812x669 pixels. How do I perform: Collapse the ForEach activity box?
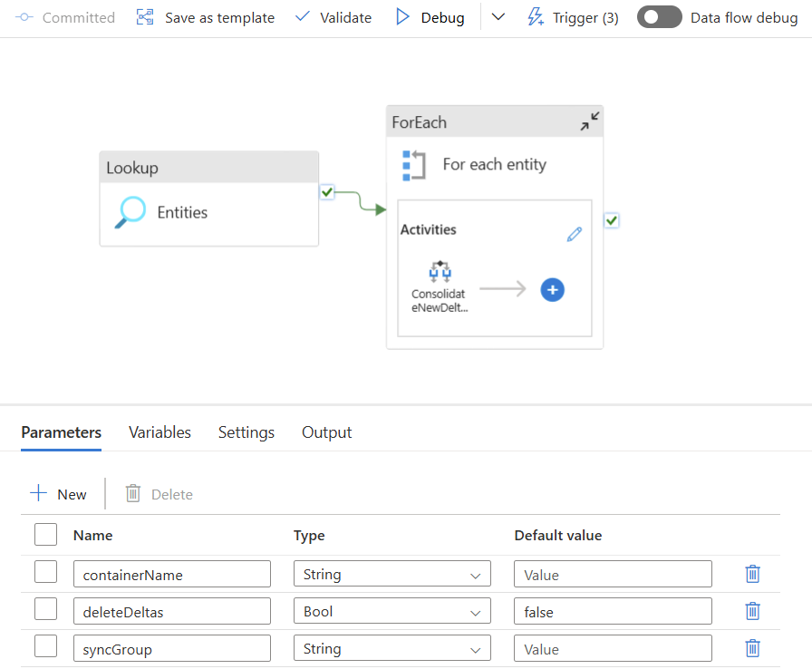589,121
